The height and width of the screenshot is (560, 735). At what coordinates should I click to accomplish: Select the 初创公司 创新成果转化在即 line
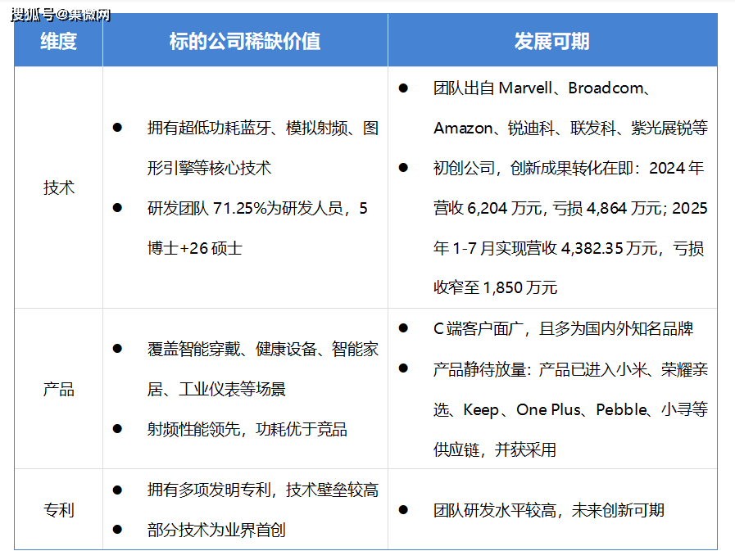coord(568,169)
